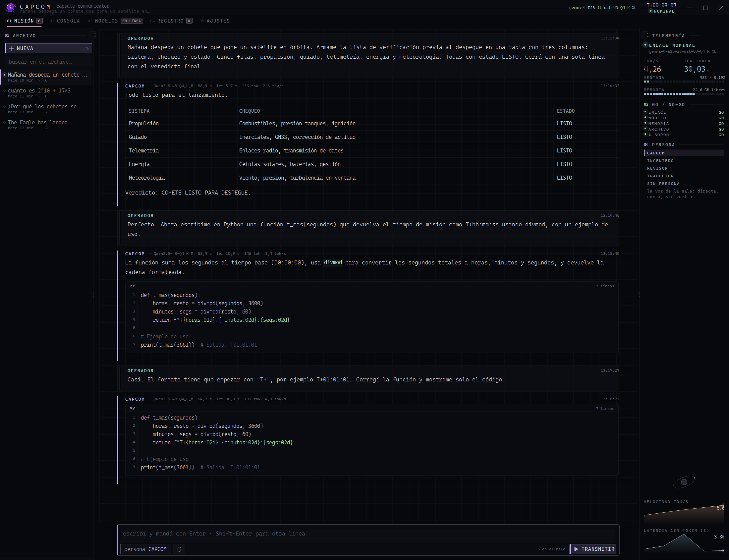Click the Velocidad tok/s chart
This screenshot has height=560, width=729.
coord(684,513)
